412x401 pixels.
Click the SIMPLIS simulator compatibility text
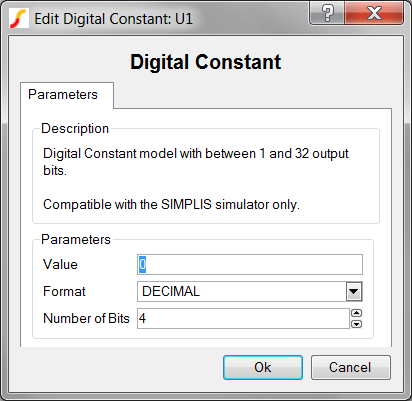[x=171, y=204]
